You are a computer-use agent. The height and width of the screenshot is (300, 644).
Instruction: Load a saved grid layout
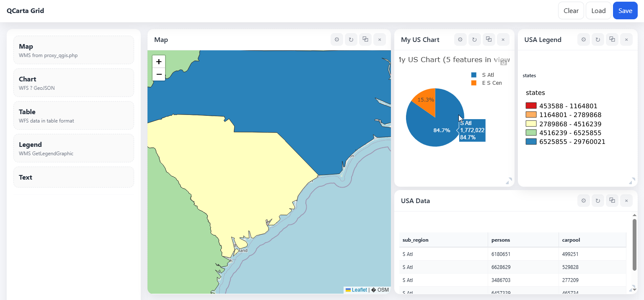click(598, 10)
